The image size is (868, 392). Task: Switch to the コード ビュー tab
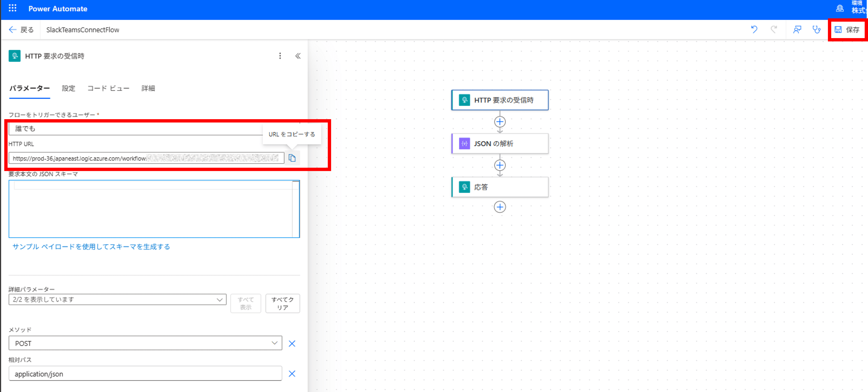pos(108,88)
